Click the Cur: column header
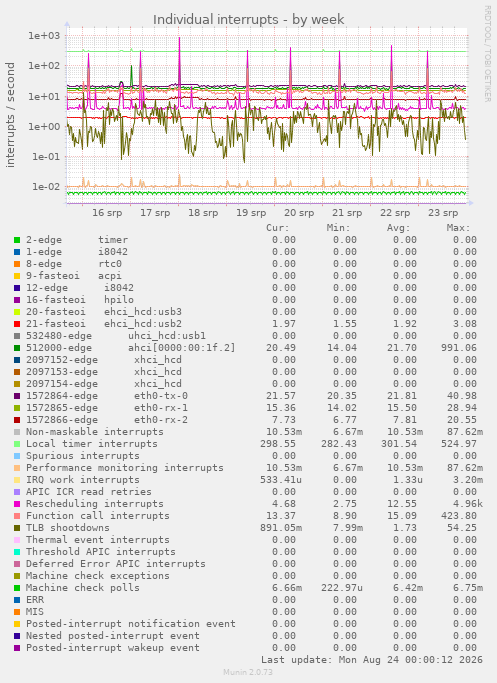The image size is (497, 683). tap(278, 228)
